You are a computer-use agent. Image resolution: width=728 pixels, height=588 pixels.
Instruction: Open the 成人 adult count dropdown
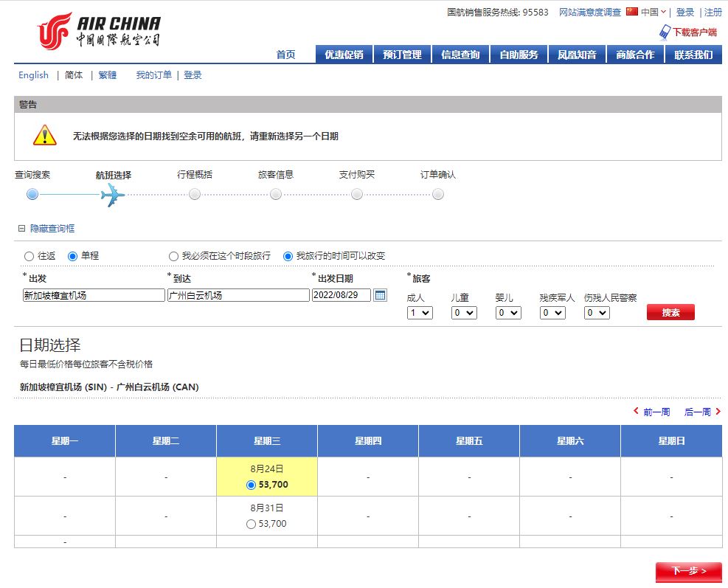(420, 313)
